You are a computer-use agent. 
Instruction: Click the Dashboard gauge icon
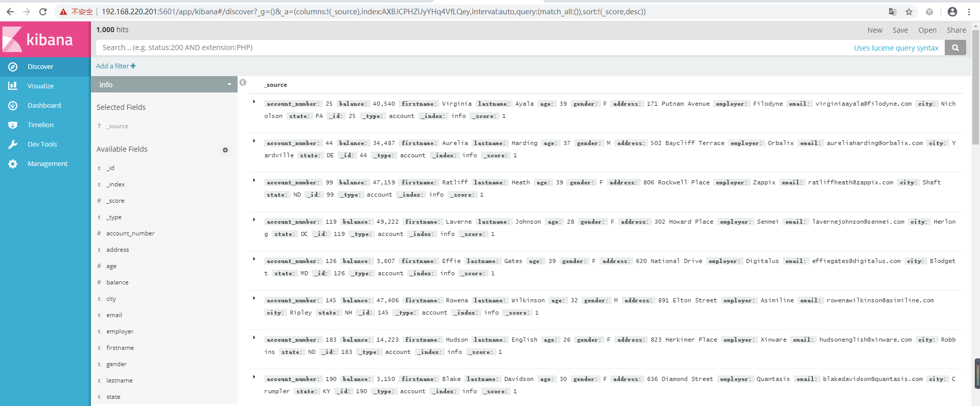point(13,106)
